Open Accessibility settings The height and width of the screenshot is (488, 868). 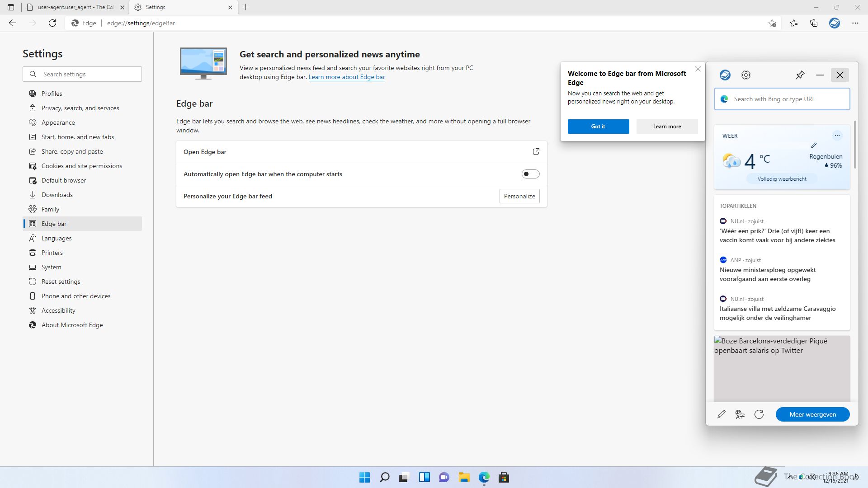(x=82, y=310)
